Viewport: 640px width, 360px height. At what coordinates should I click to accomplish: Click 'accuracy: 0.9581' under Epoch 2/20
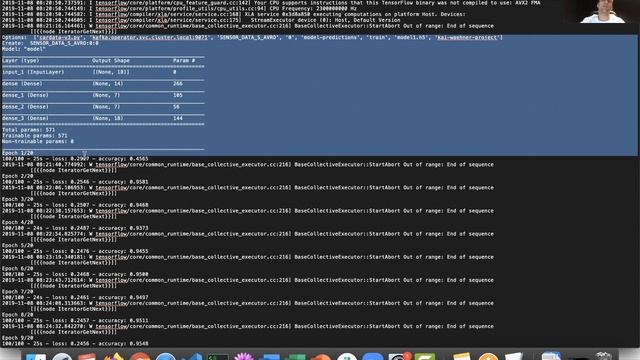click(123, 182)
